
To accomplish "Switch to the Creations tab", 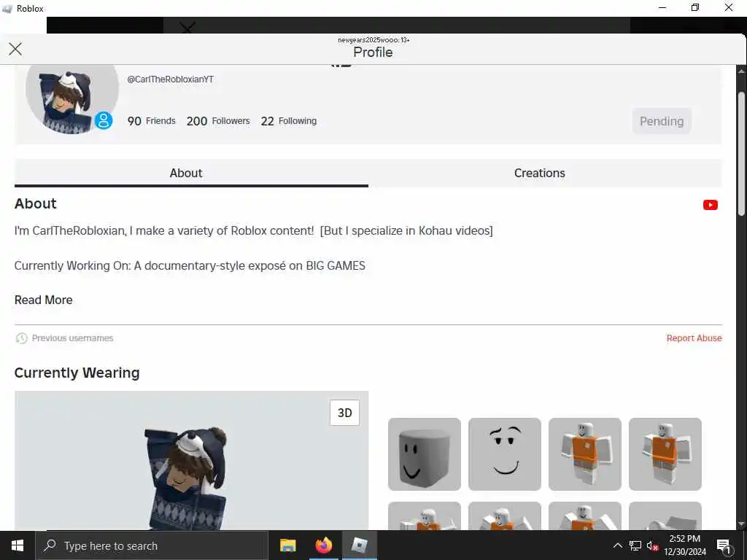I will pyautogui.click(x=539, y=174).
